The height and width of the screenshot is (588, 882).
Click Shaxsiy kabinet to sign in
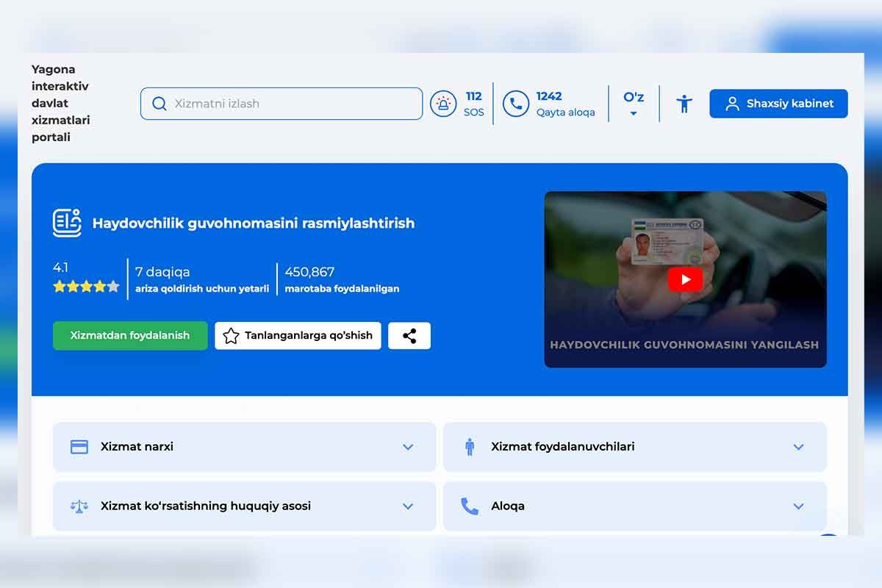click(x=778, y=103)
